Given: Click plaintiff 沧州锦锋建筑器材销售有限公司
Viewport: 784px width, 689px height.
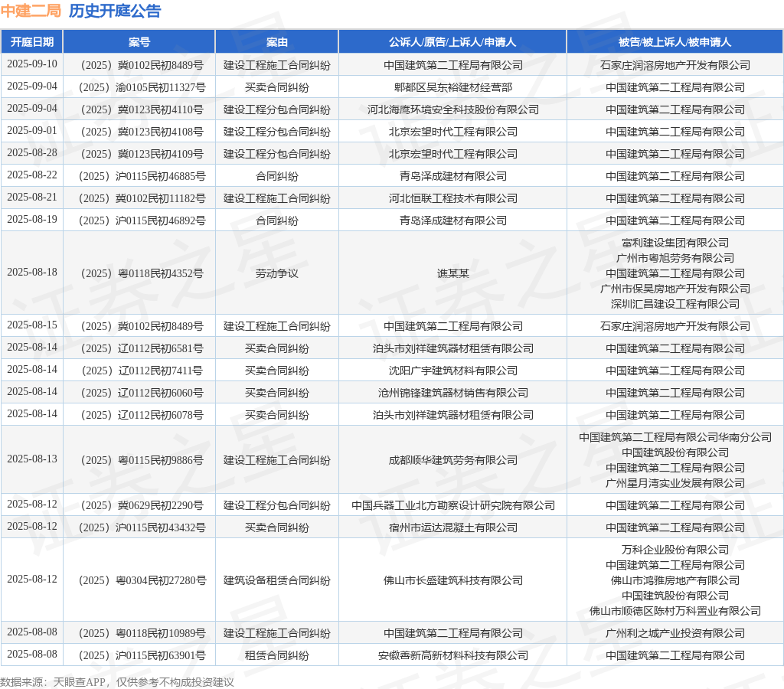Looking at the screenshot, I should (453, 393).
